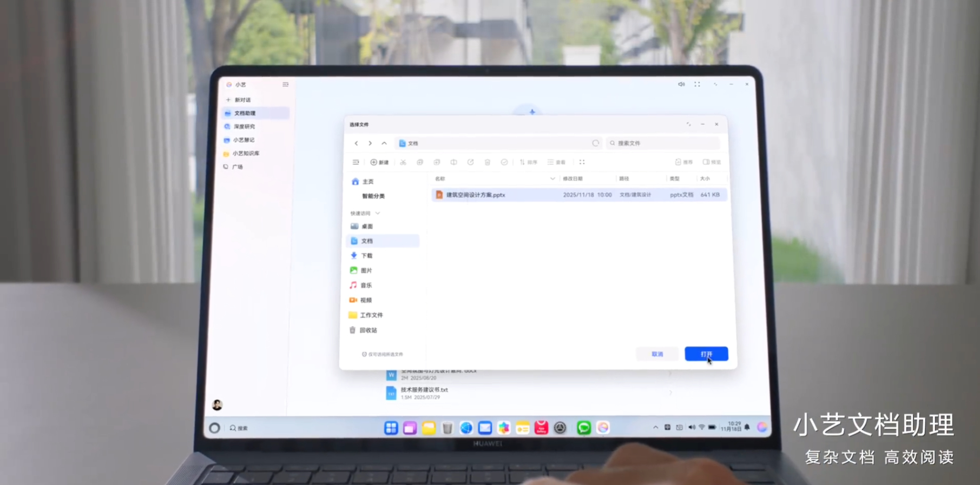This screenshot has width=980, height=485.
Task: Open the 桌面 desktop folder
Action: coord(361,227)
